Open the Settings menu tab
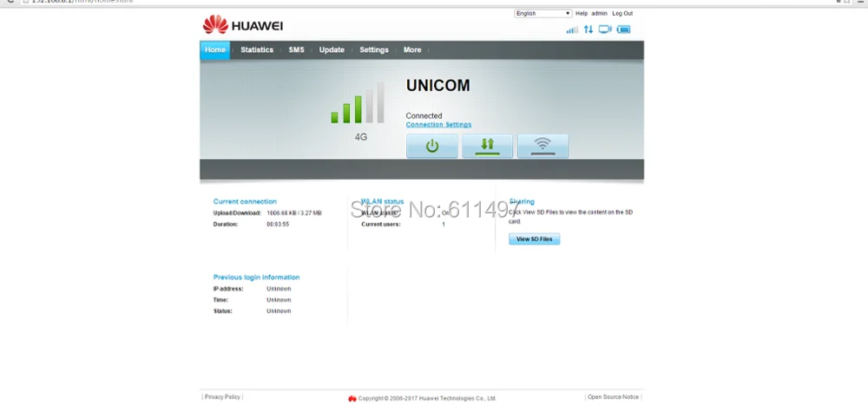The height and width of the screenshot is (418, 868). click(374, 49)
